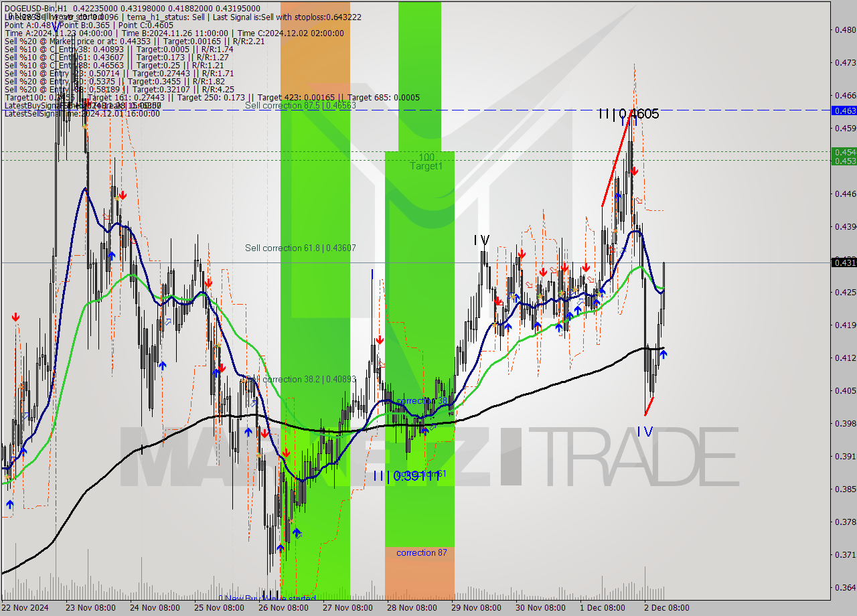This screenshot has height=616, width=857.
Task: Click the 0.405 price axis value
Action: (x=846, y=390)
